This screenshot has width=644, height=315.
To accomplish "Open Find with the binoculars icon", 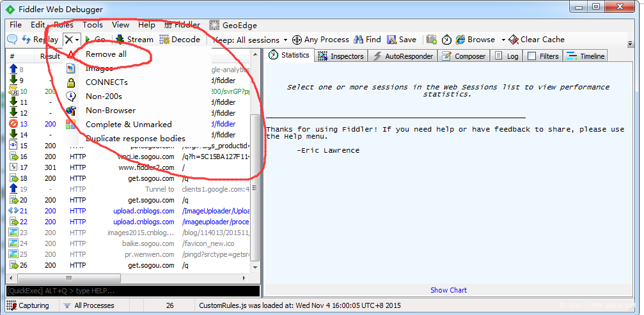I will click(368, 40).
